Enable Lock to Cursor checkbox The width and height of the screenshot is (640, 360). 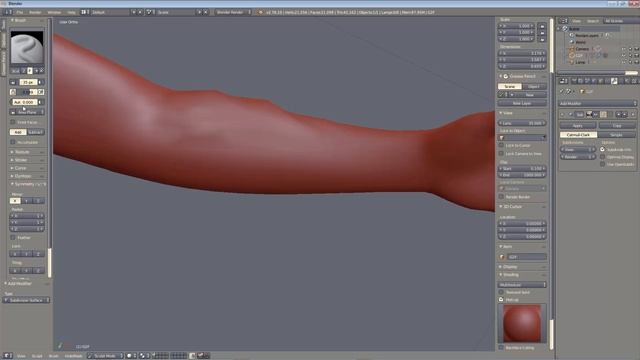(501, 145)
